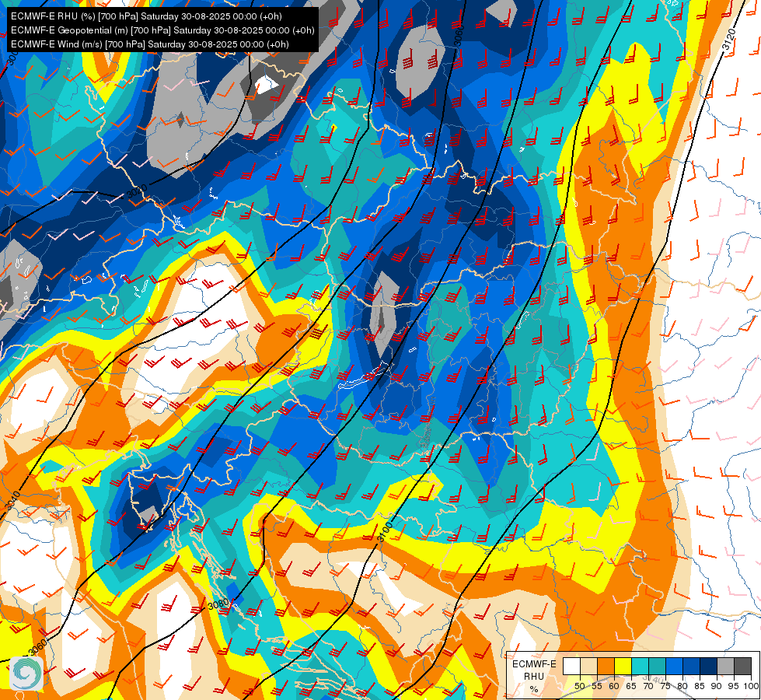Click the ECMWF-E RHU (%) title line

[x=146, y=16]
